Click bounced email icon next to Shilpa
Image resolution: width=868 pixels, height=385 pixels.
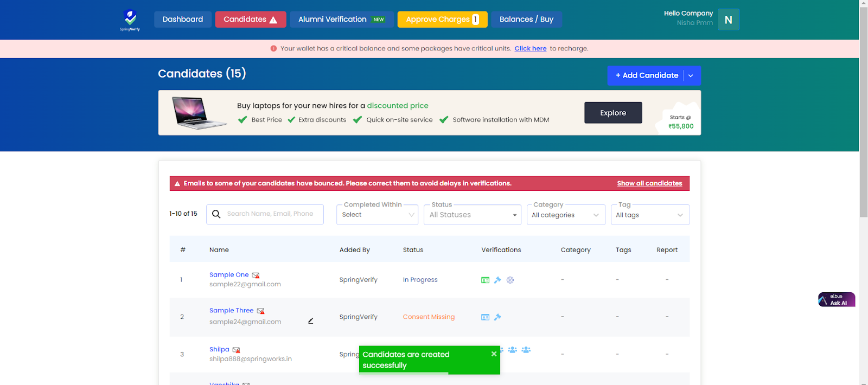click(x=236, y=350)
